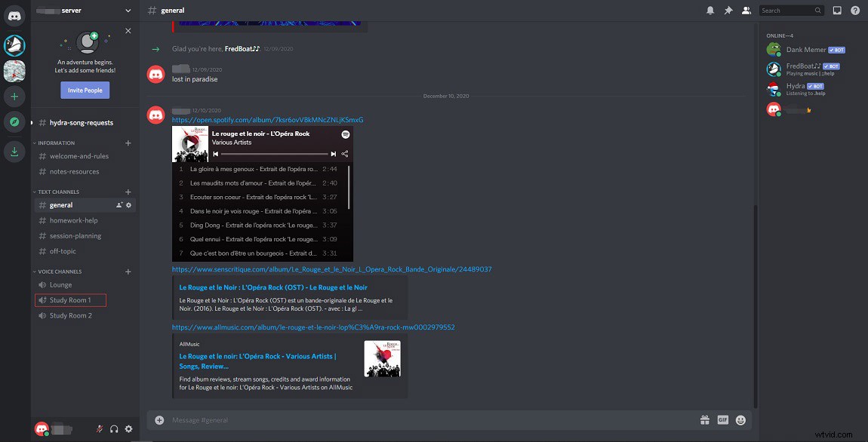Screen dimensions: 868x442
Task: Open Discord home via the Discord logo icon
Action: coord(14,15)
